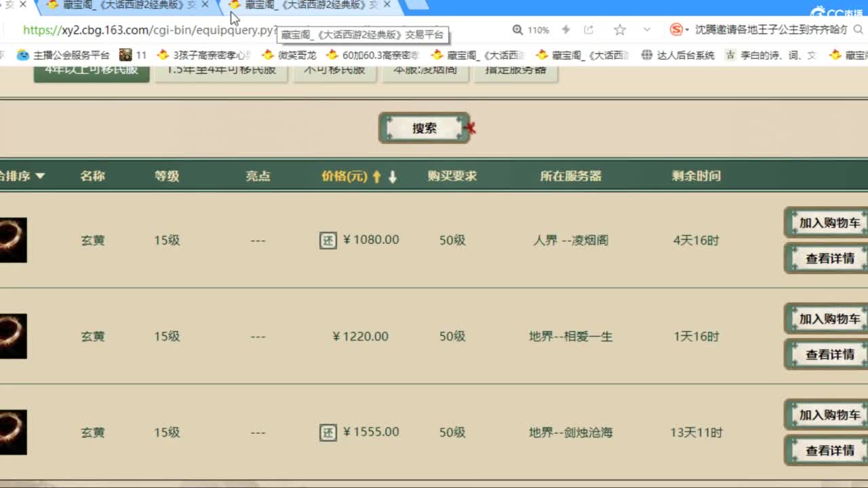The height and width of the screenshot is (488, 868).
Task: Open the bookmark labeled 11
Action: [x=133, y=55]
